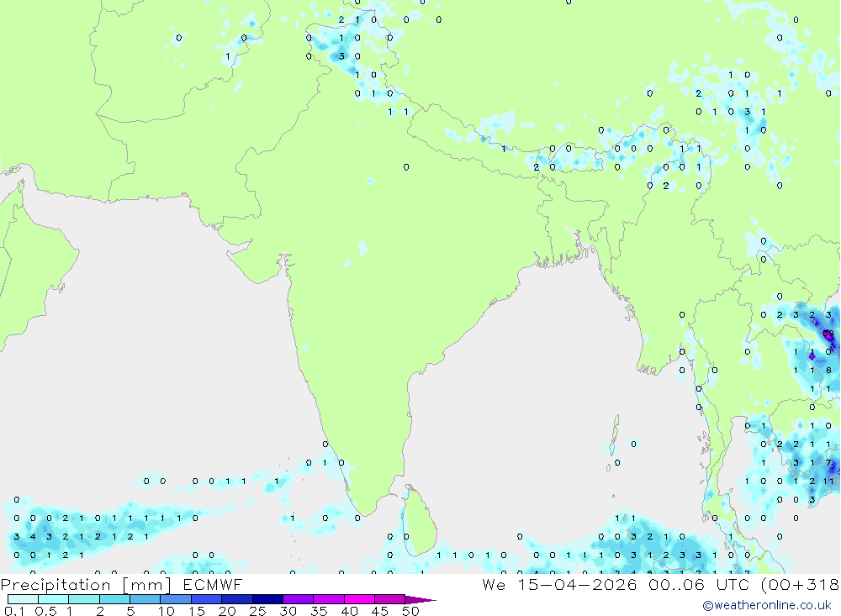Viewport: 841px width, 616px height.
Task: Click the 'We' weekday abbreviation in the caption
Action: tap(494, 584)
